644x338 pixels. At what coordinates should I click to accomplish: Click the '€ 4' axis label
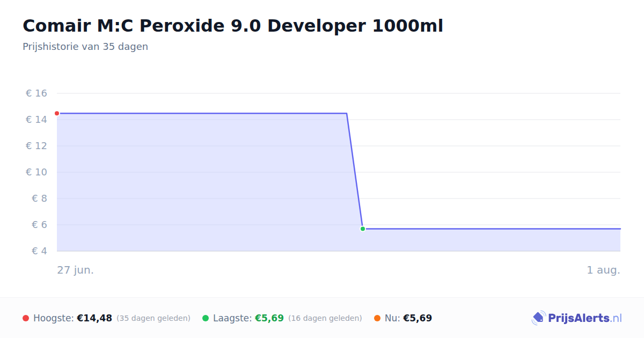pyautogui.click(x=40, y=251)
